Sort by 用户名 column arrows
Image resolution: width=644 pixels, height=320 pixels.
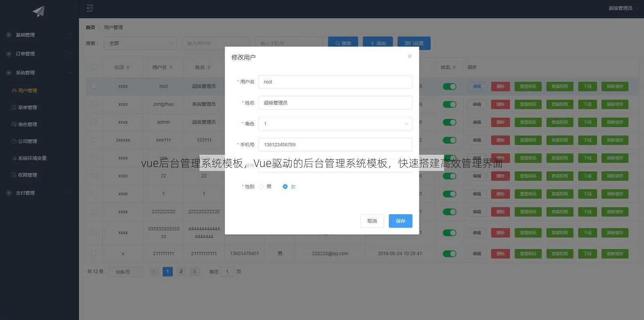(171, 67)
